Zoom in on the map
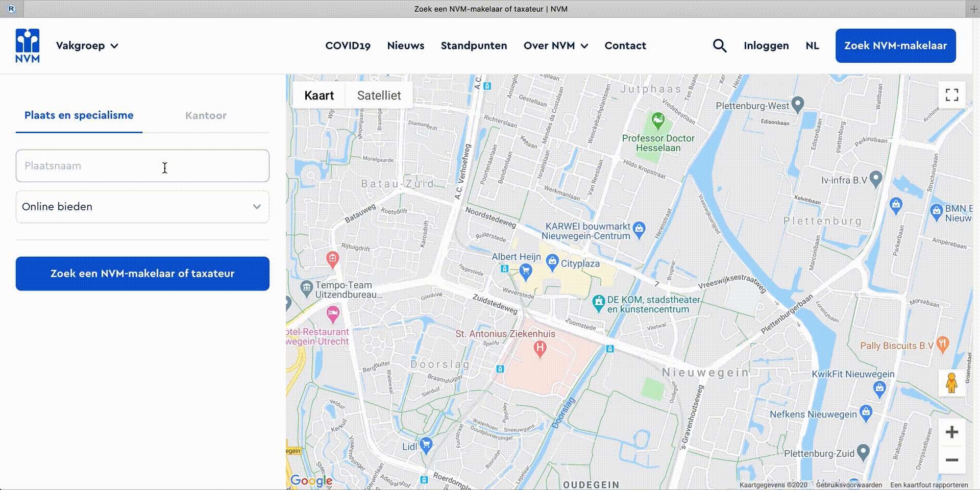Image resolution: width=980 pixels, height=490 pixels. click(x=952, y=432)
